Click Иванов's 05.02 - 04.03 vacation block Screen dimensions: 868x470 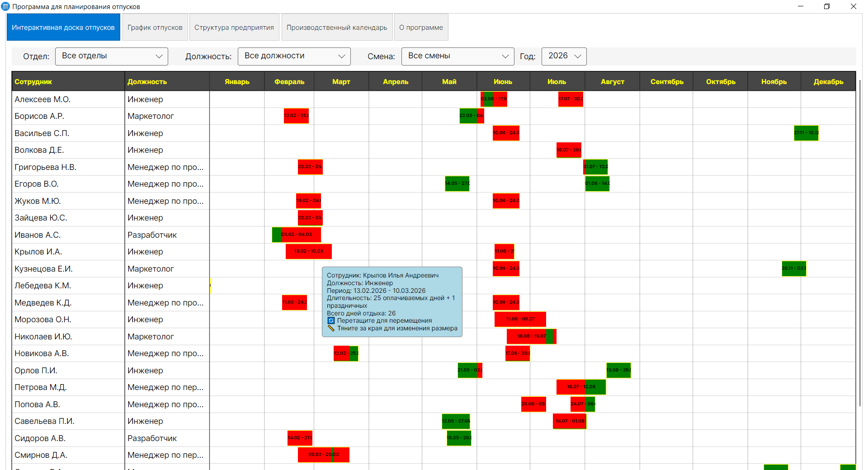click(297, 235)
